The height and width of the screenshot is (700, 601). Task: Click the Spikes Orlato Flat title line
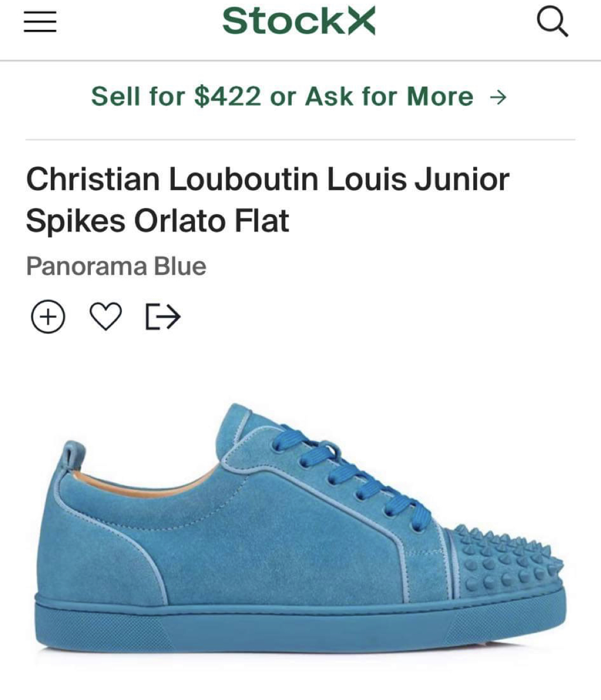pos(158,221)
